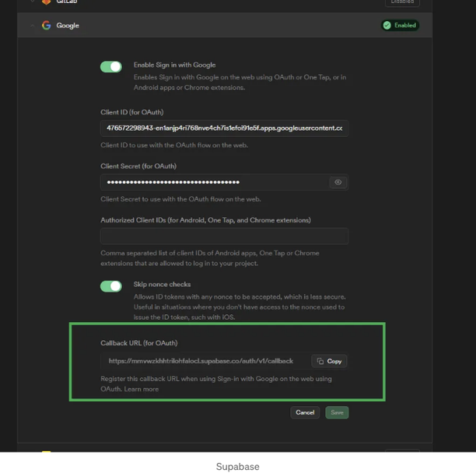Click the Save button
This screenshot has height=473, width=476.
tap(337, 412)
